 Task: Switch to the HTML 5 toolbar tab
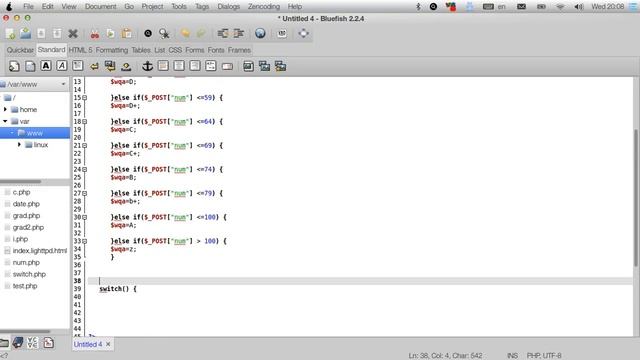[x=80, y=50]
